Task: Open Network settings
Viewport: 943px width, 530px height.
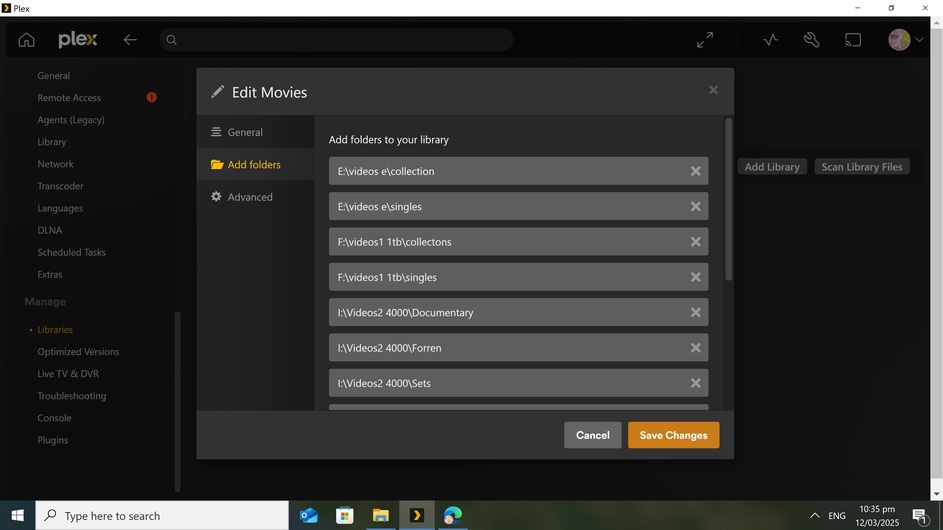Action: tap(55, 164)
